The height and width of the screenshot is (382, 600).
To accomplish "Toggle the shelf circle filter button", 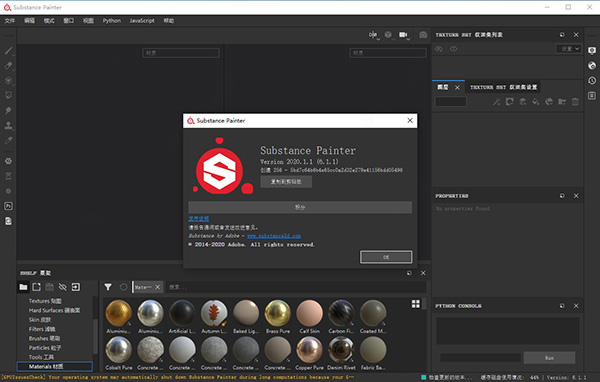I will (123, 287).
